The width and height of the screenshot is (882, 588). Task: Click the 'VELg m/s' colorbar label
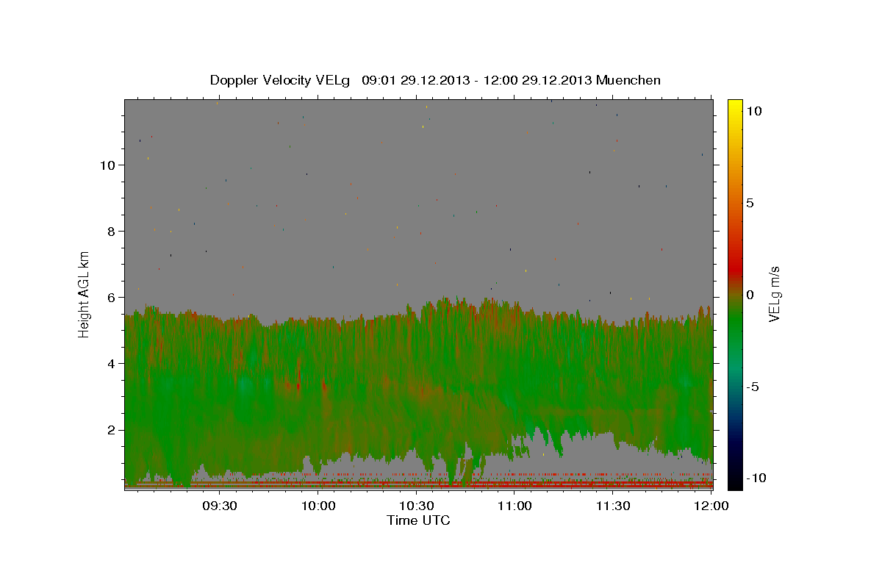click(x=774, y=294)
